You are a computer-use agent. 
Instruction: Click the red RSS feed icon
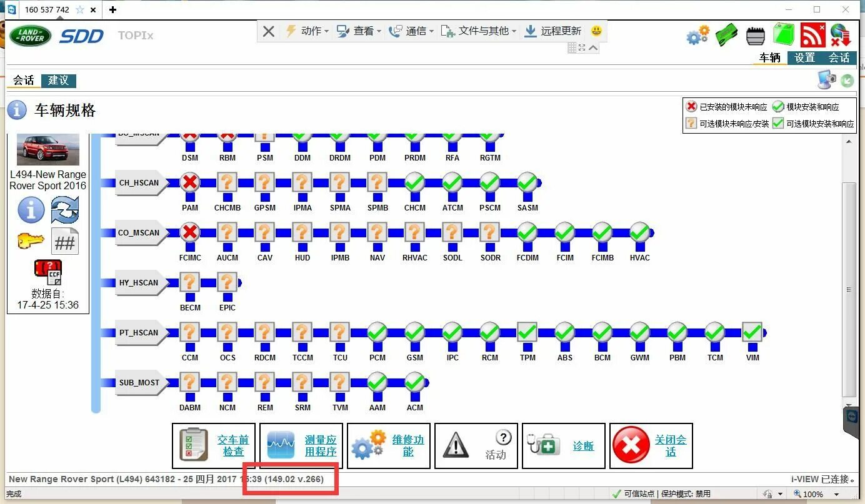[813, 36]
